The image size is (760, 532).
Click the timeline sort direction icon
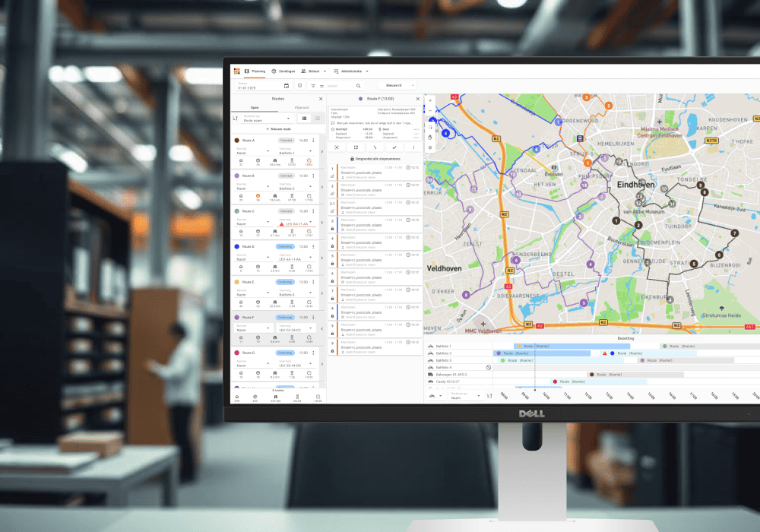pos(489,396)
